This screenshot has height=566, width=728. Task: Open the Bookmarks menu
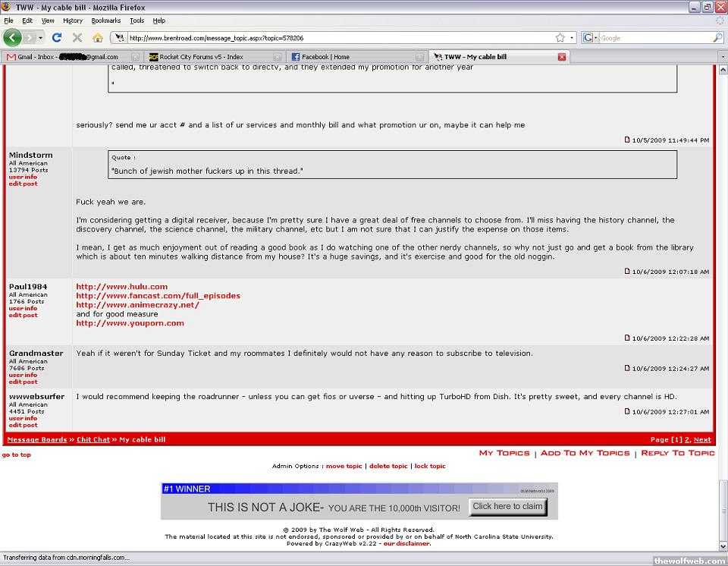coord(106,20)
